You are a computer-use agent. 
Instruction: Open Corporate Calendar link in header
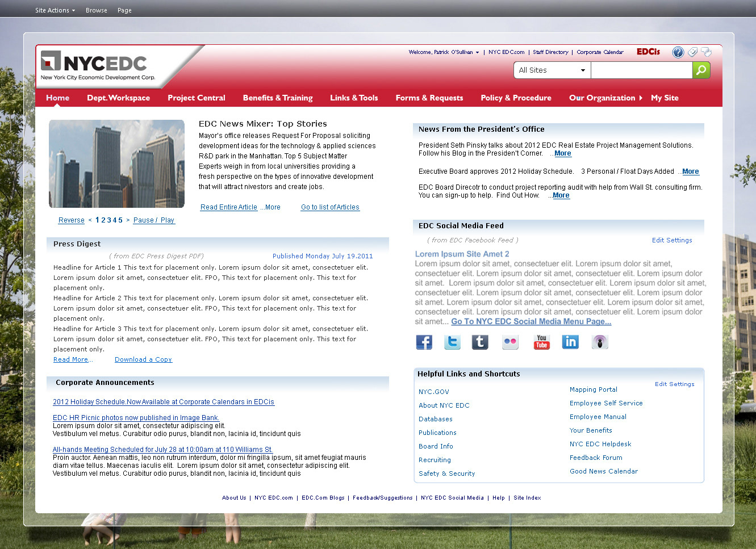(600, 52)
